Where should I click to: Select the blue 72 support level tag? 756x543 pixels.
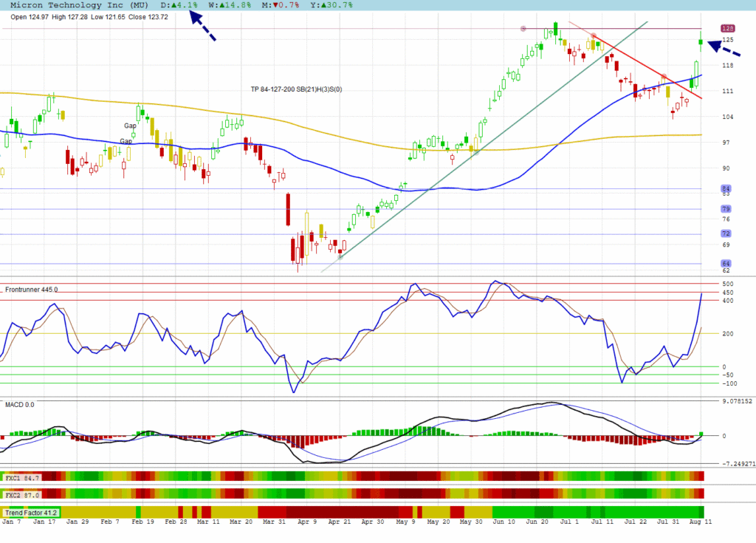(726, 233)
